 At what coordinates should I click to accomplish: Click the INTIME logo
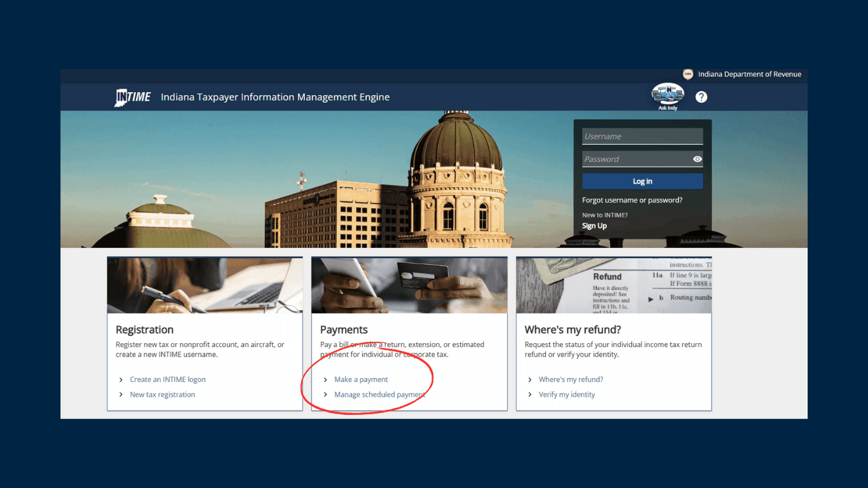coord(133,97)
